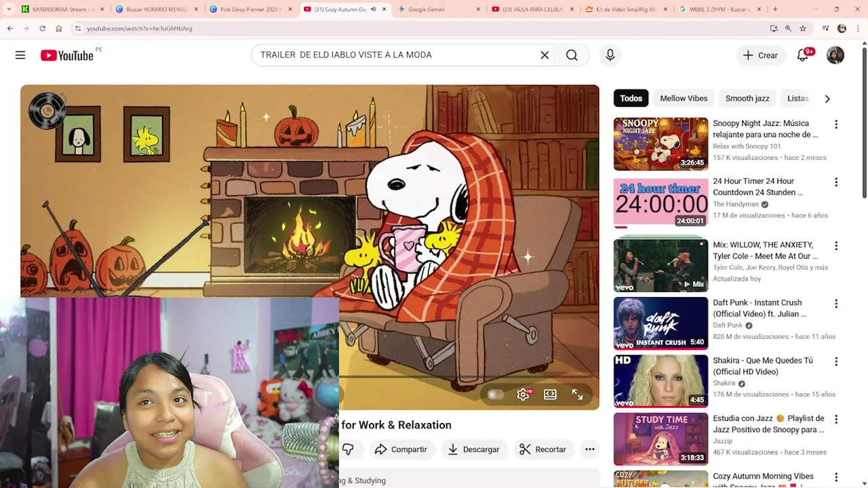Clear the search box text
The image size is (868, 488).
545,55
